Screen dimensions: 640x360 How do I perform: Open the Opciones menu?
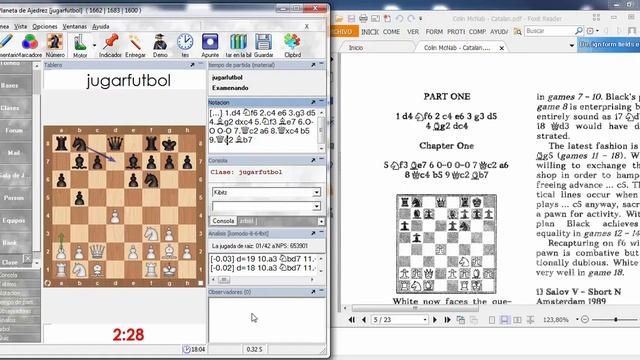click(45, 26)
